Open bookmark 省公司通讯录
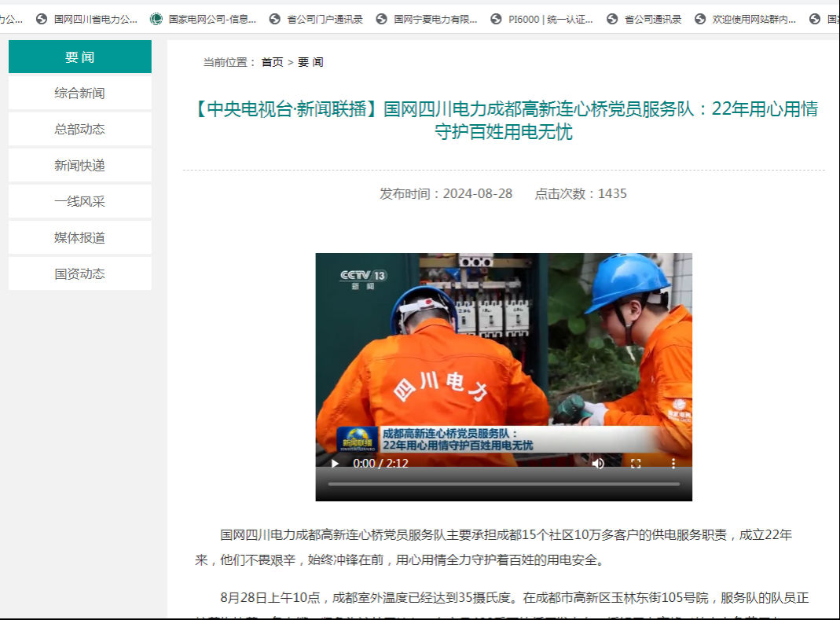Viewport: 840px width, 620px height. pos(644,20)
